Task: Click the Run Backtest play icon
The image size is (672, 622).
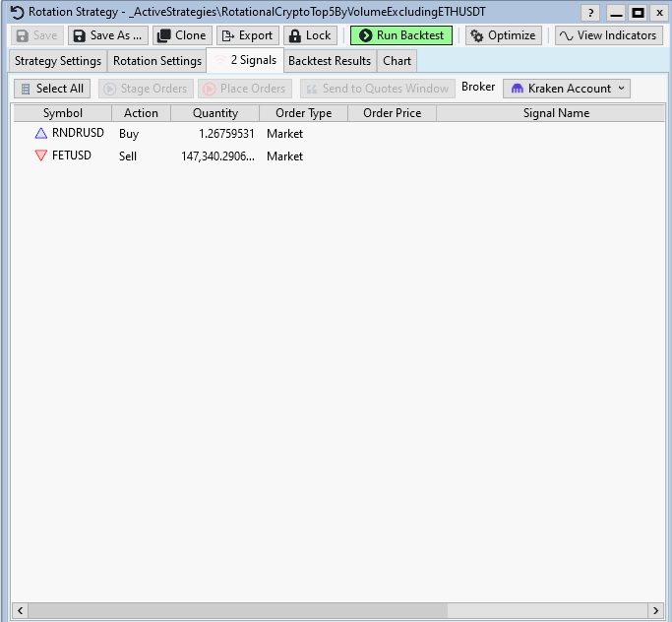Action: [x=365, y=35]
